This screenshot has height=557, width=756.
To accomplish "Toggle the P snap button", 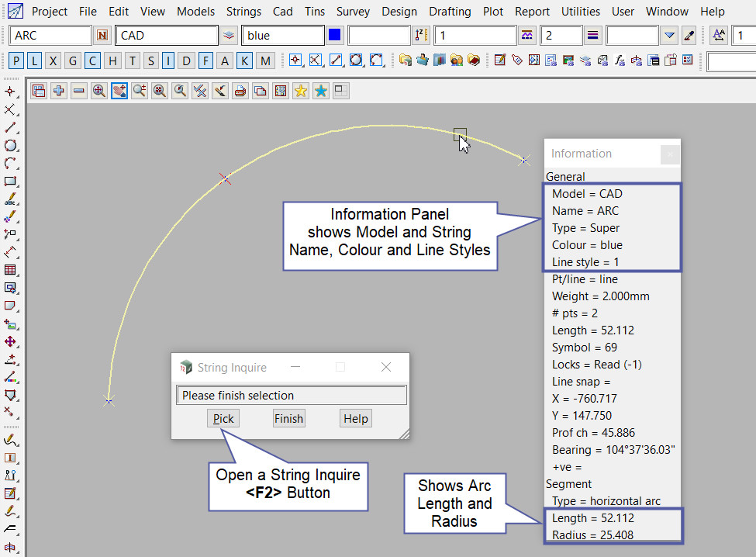I will click(17, 61).
